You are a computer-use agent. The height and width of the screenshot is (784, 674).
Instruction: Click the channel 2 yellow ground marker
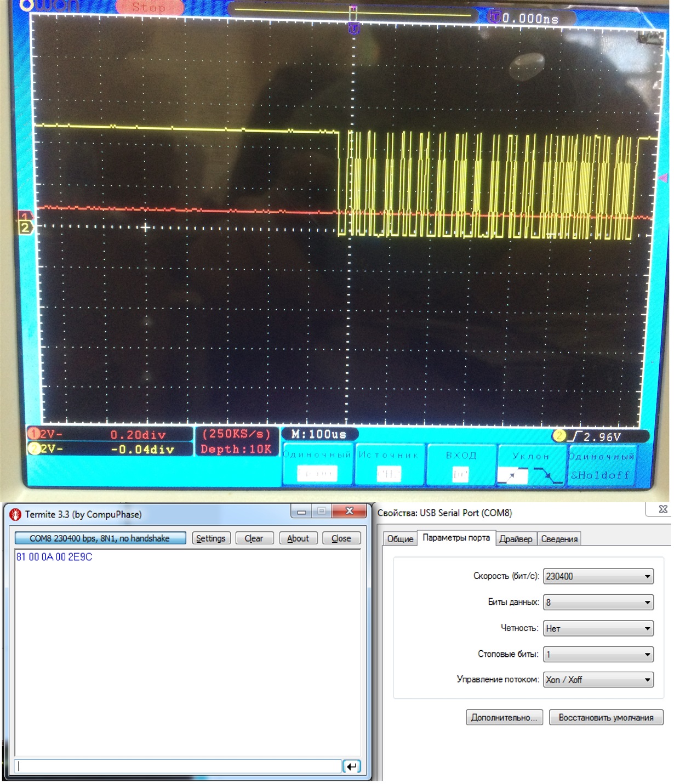[25, 228]
